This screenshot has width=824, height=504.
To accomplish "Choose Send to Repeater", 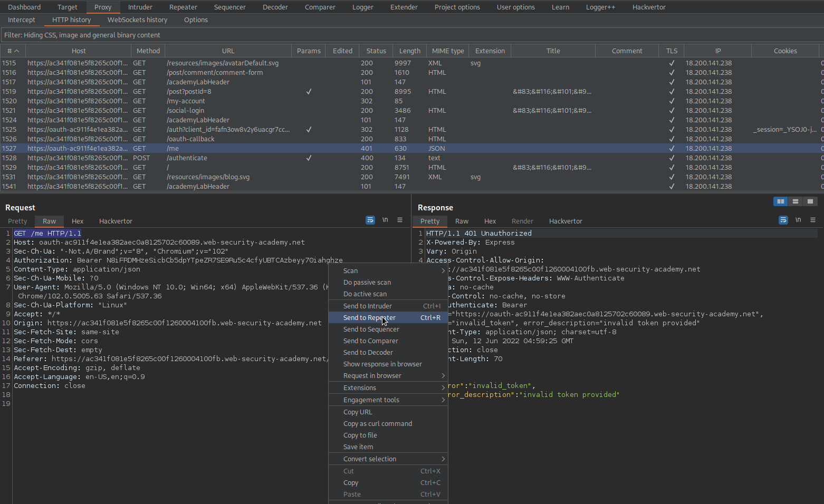I will click(388, 317).
